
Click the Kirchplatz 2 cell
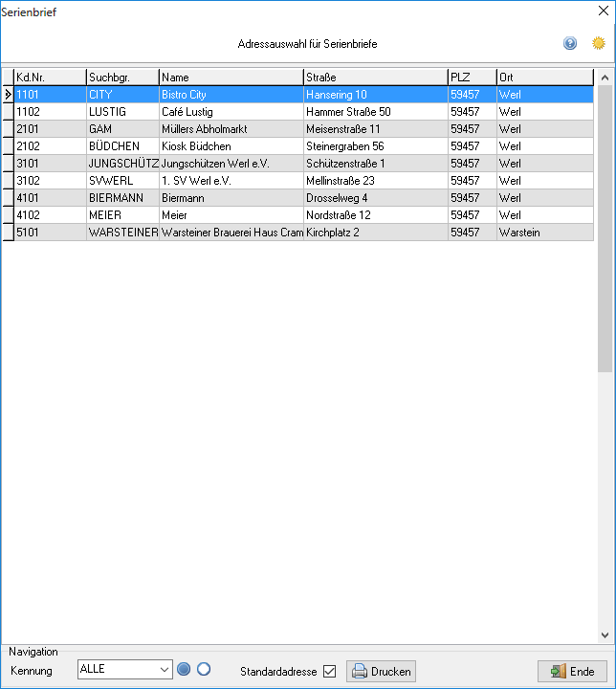(376, 232)
